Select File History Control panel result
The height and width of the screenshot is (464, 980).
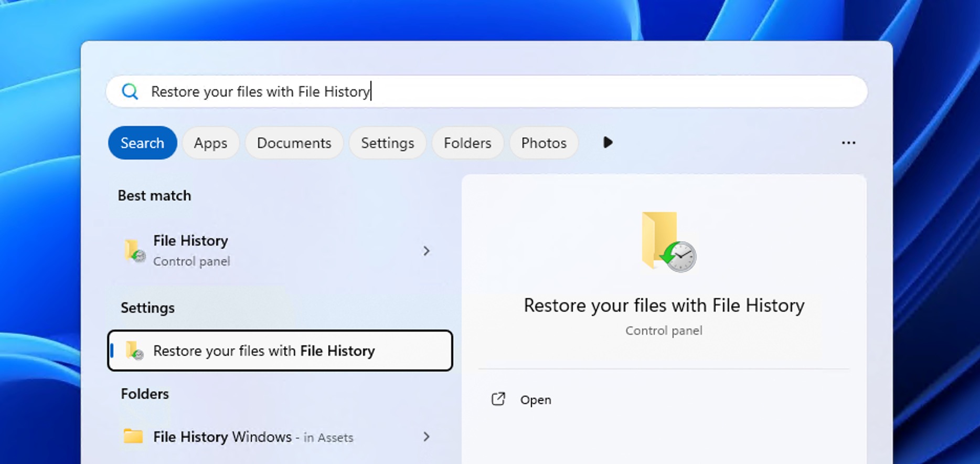point(262,250)
